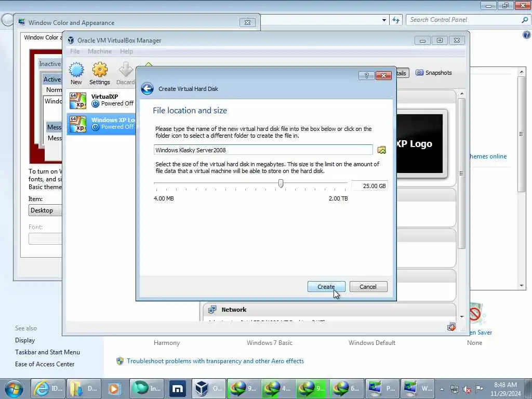Open the Item dropdown showing Desktop
This screenshot has height=399, width=532.
pos(46,210)
